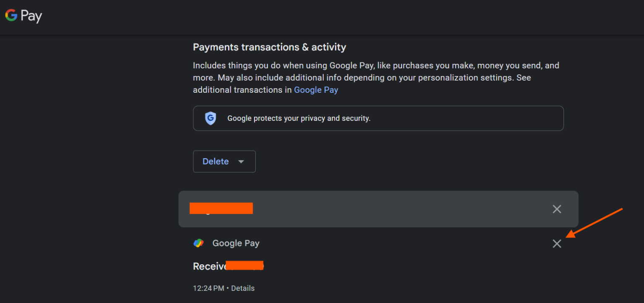This screenshot has width=644, height=303.
Task: Click the "Pay" wordmark in the top bar
Action: 32,16
